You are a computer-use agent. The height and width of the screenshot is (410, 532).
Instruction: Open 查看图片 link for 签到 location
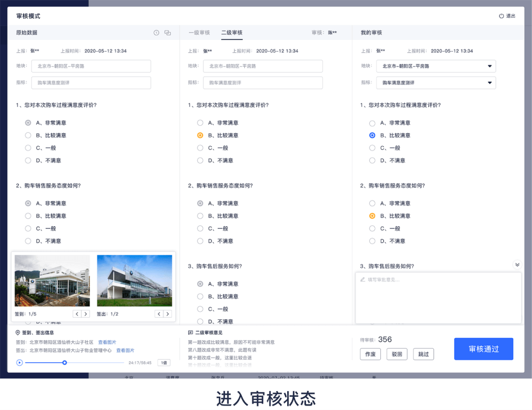107,342
